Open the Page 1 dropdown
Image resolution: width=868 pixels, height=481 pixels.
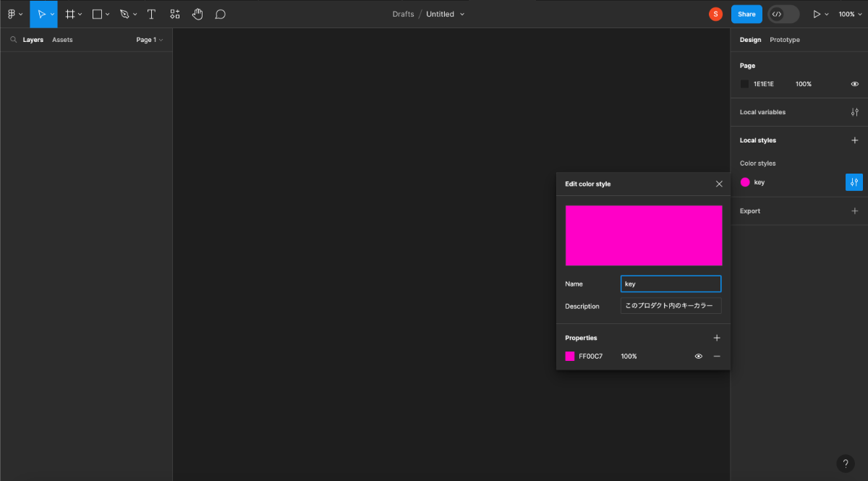(150, 40)
